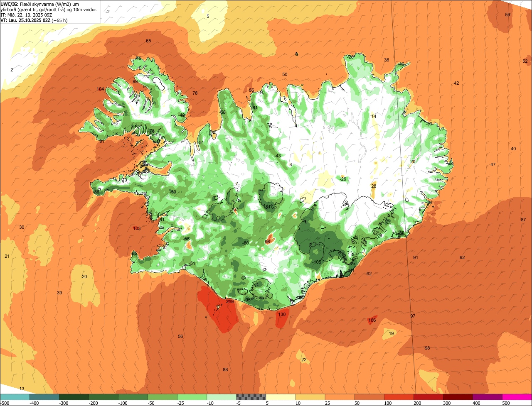
Task: Click the 30 value west of Reykjanes
Action: (22, 227)
